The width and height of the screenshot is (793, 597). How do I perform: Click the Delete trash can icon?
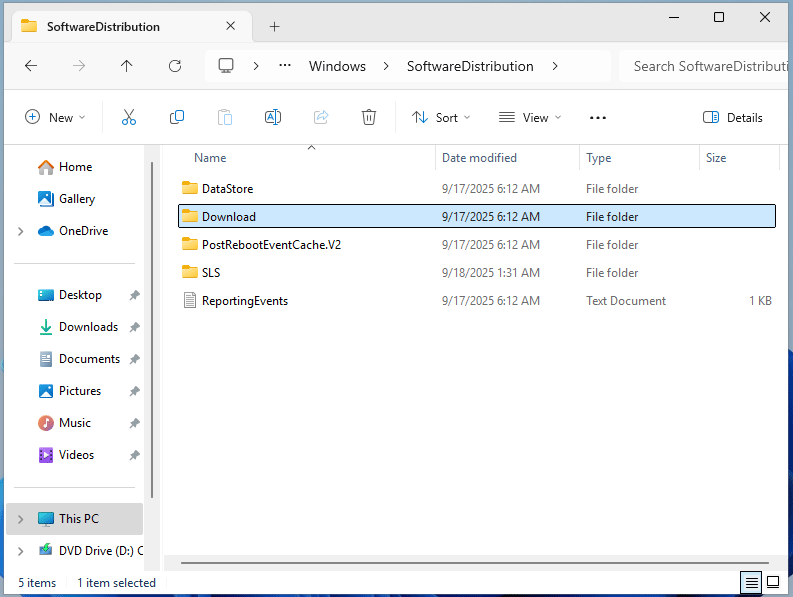pos(369,117)
